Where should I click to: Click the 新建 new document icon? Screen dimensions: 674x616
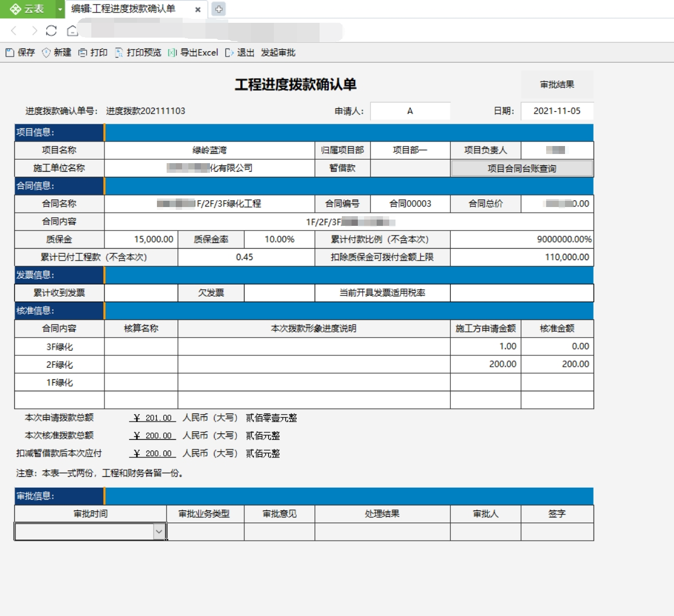46,52
